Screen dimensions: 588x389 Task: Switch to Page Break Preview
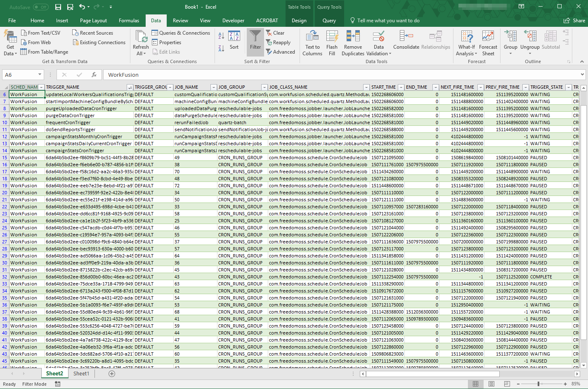point(507,384)
